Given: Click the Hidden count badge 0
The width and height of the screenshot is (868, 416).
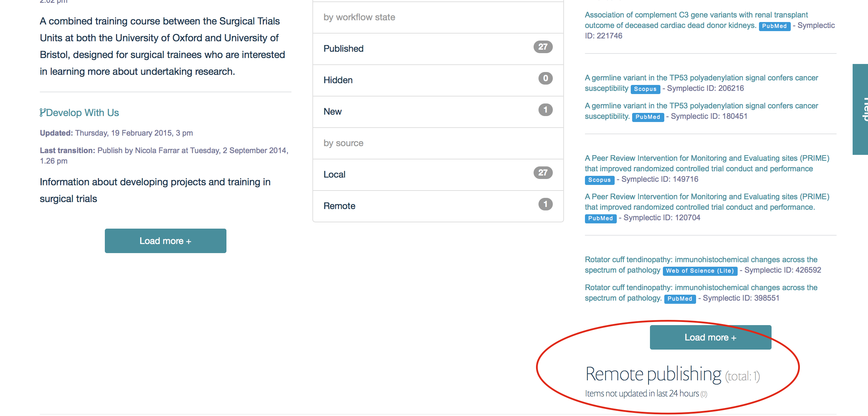Looking at the screenshot, I should [x=545, y=78].
